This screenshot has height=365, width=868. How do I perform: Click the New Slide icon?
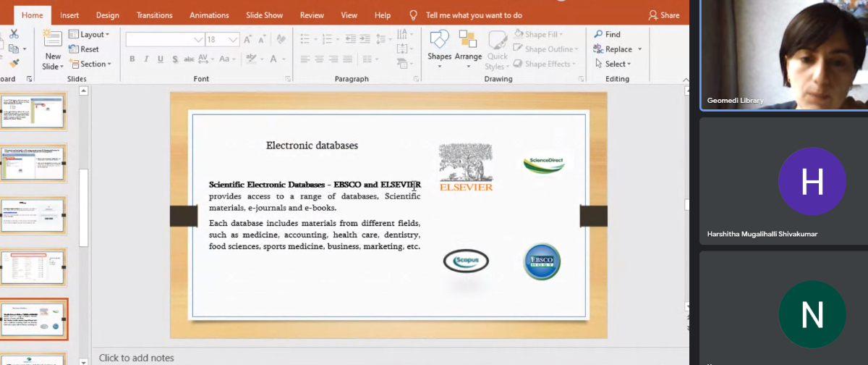coord(52,39)
